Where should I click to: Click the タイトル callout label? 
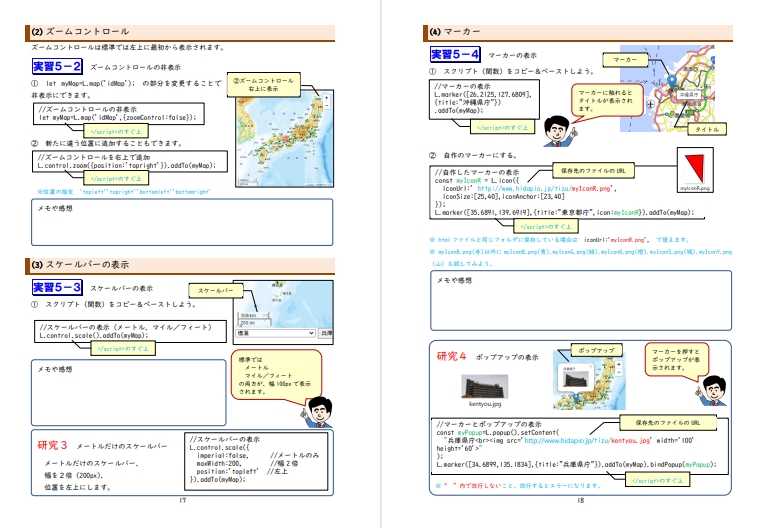click(707, 129)
